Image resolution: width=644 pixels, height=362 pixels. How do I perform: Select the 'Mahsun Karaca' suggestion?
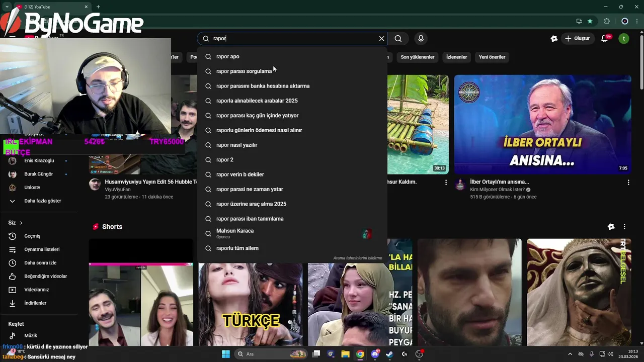[x=292, y=233]
